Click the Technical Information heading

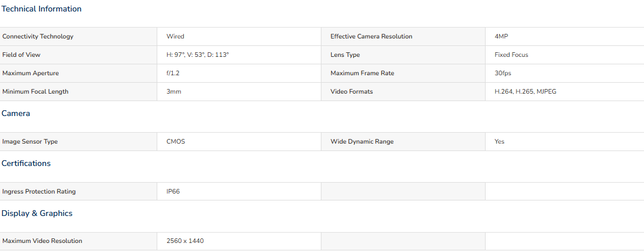41,9
